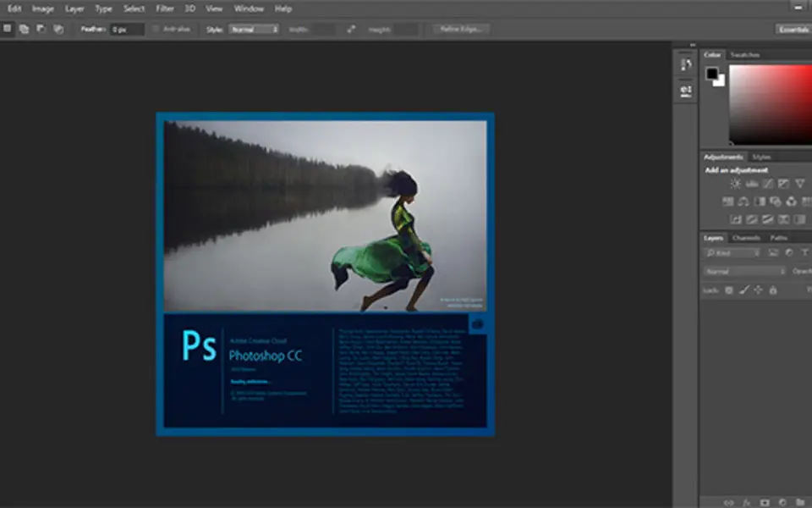
Task: Open the History panel icon in the dock
Action: (686, 64)
